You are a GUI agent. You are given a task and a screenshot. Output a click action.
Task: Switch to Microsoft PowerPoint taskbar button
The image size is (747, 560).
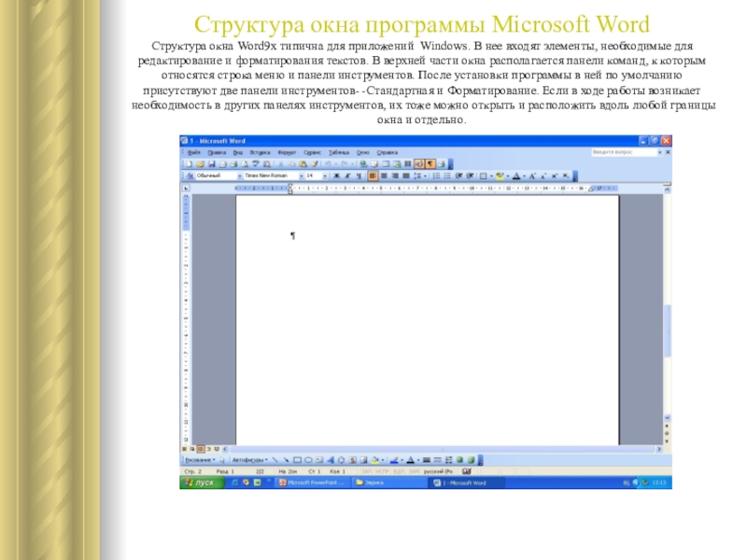tap(313, 483)
